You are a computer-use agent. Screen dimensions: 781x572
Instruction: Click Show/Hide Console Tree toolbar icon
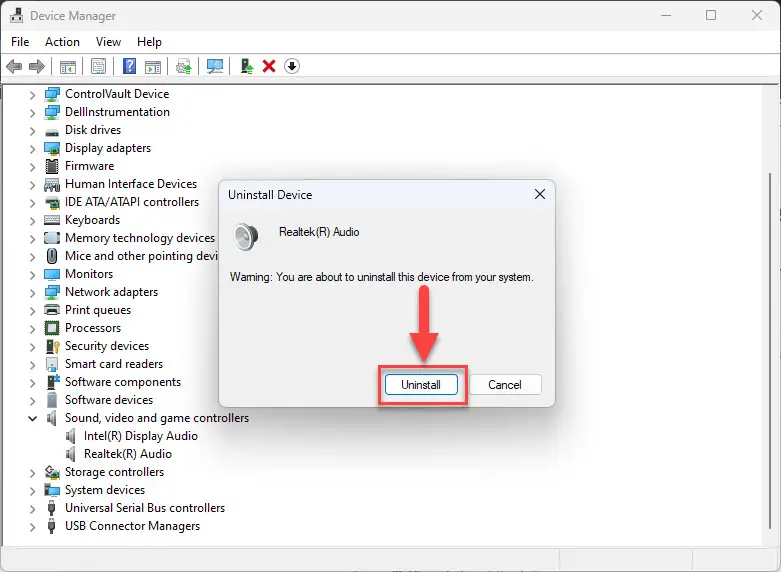[68, 66]
